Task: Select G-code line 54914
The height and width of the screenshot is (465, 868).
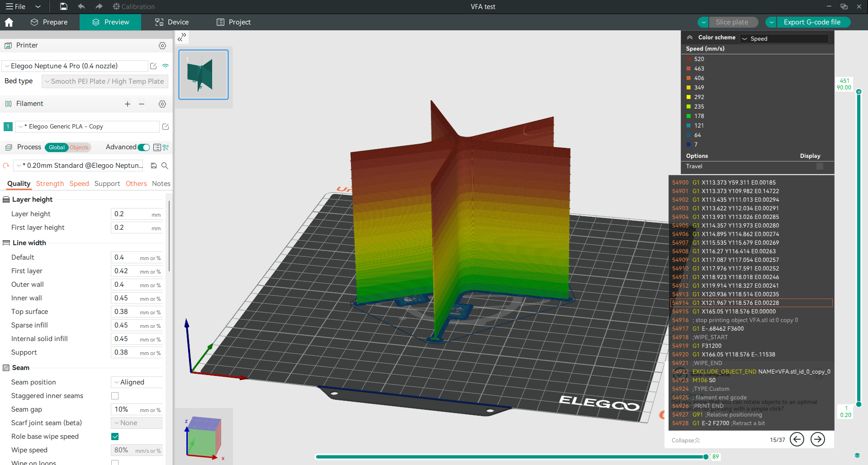Action: click(x=751, y=303)
